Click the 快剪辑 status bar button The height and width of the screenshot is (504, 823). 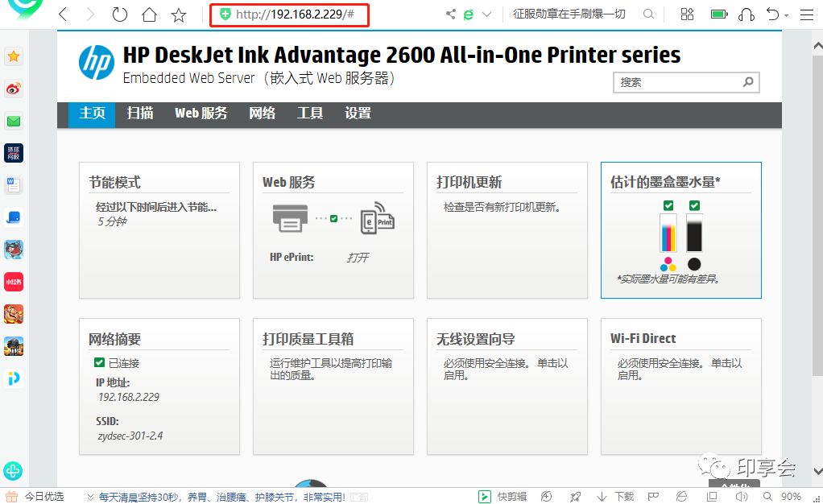pyautogui.click(x=502, y=496)
